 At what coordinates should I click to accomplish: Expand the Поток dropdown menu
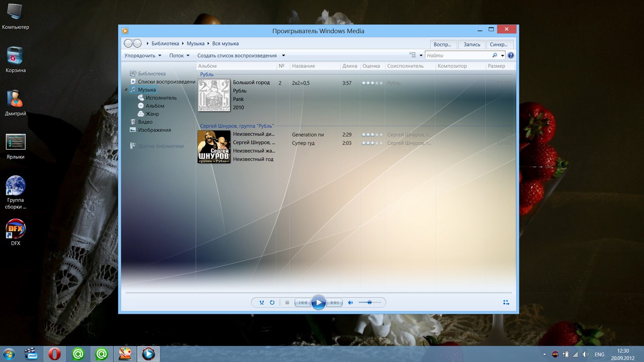(179, 56)
